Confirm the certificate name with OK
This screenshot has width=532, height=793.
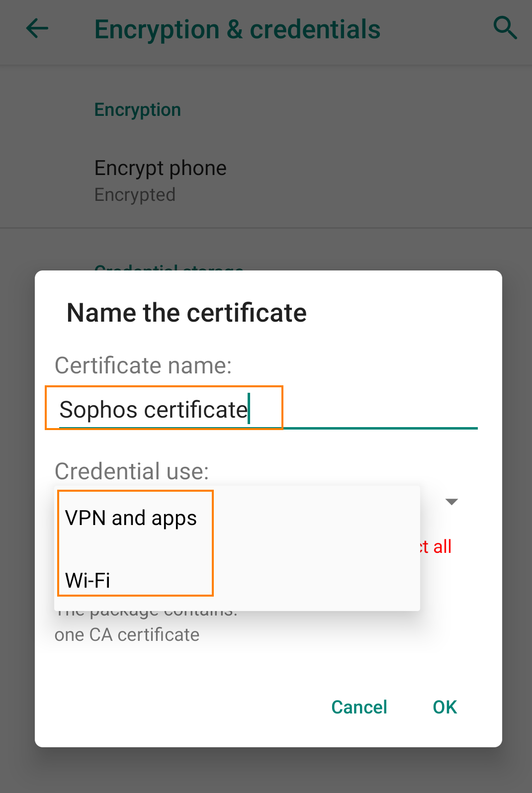click(444, 707)
